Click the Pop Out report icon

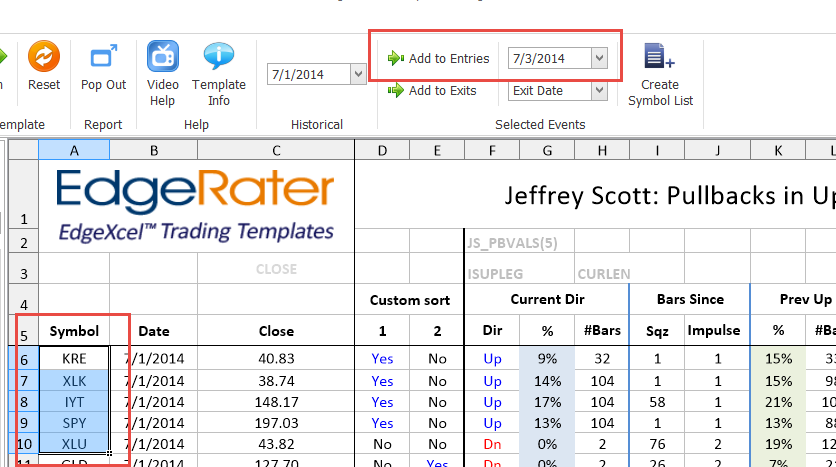[x=103, y=56]
